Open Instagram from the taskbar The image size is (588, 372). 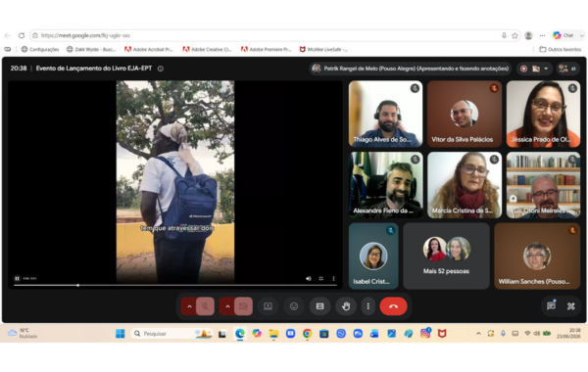pyautogui.click(x=425, y=334)
